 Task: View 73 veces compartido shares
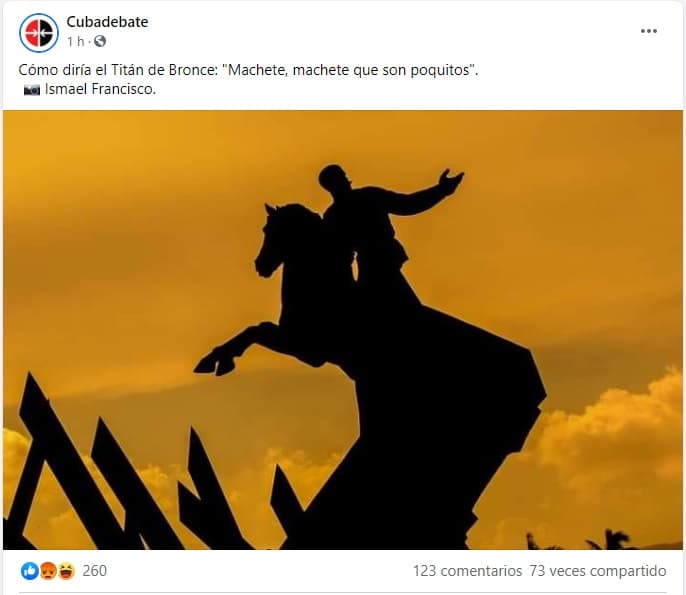point(598,571)
